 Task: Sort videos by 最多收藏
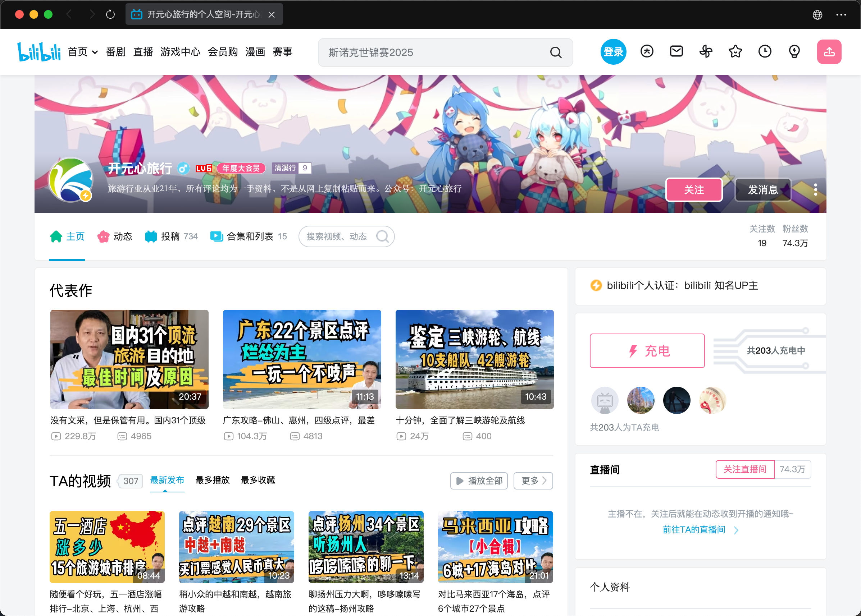[x=258, y=480]
